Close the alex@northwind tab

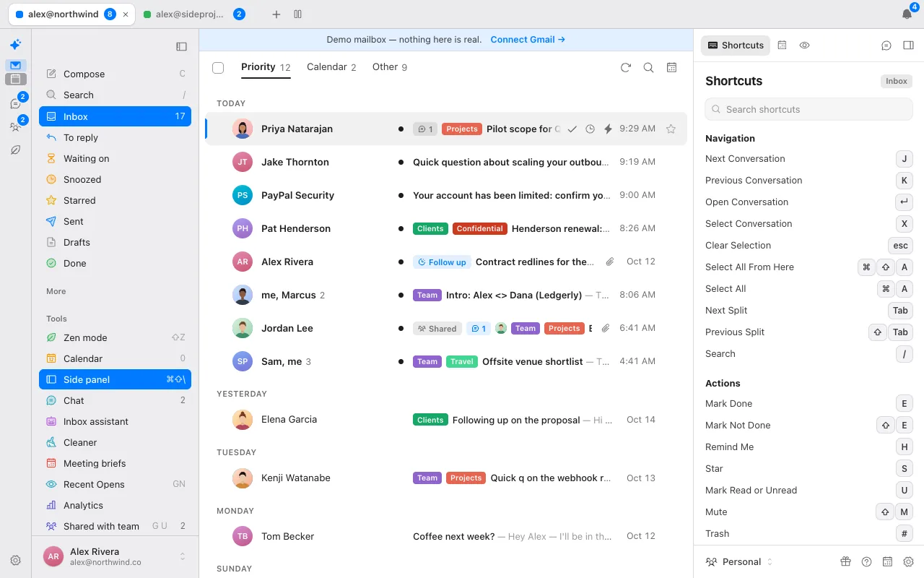[126, 14]
